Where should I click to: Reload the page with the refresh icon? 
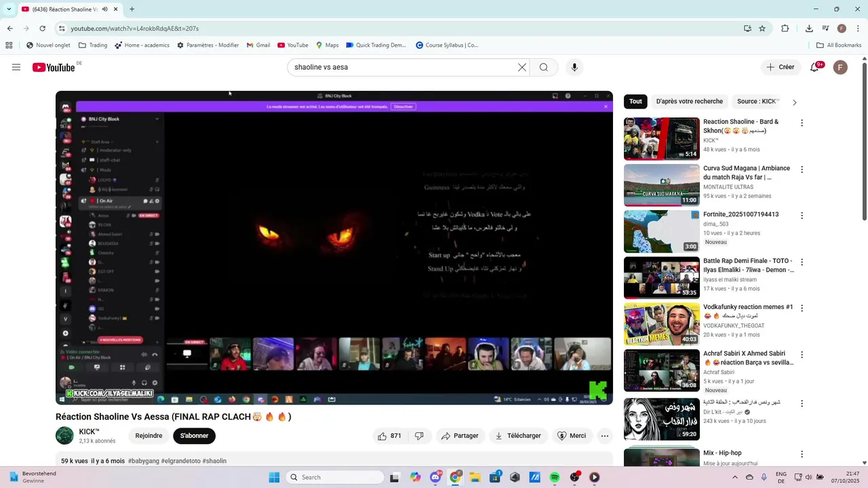42,28
